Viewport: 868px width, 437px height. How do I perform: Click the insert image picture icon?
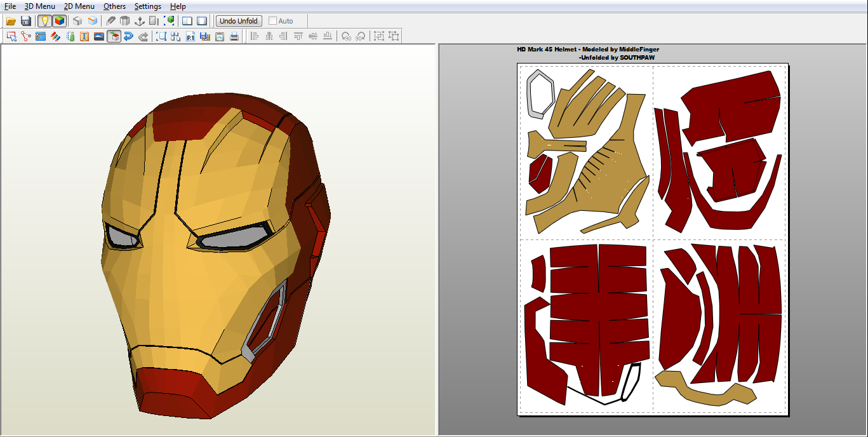[x=99, y=36]
